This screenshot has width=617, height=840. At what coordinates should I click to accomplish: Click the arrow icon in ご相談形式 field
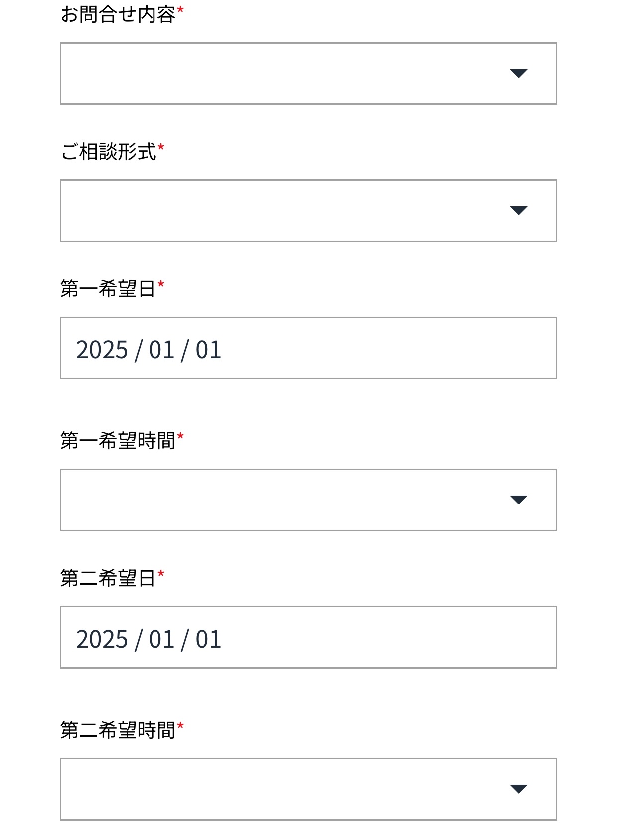520,211
